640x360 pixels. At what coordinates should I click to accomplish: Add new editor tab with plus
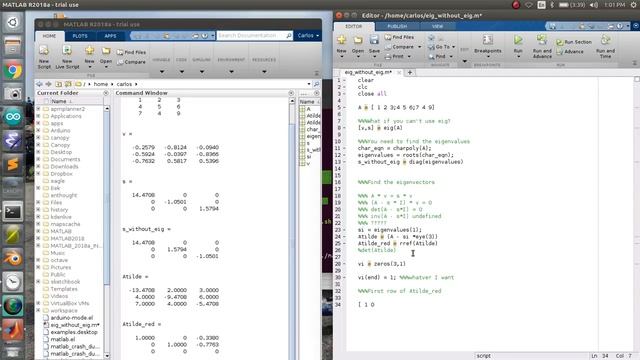tap(410, 73)
